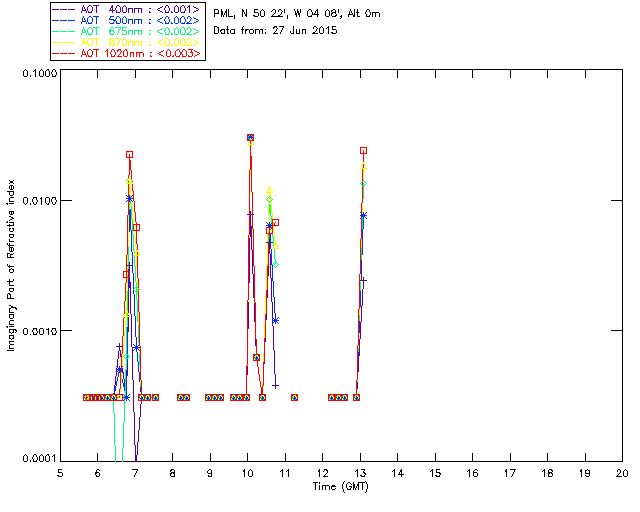Click the 0.0010 y-axis tick label
The height and width of the screenshot is (512, 640).
[39, 331]
